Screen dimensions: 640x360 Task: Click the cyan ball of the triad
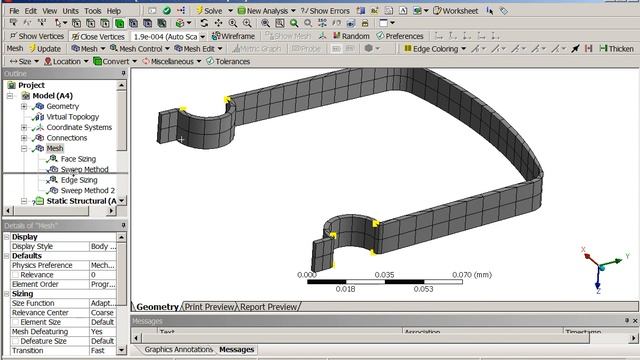[x=601, y=268]
